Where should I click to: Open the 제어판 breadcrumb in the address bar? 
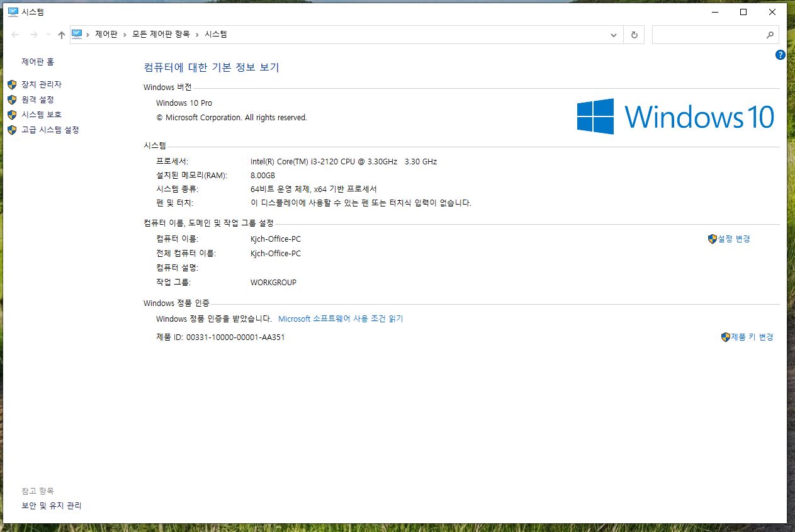[106, 35]
